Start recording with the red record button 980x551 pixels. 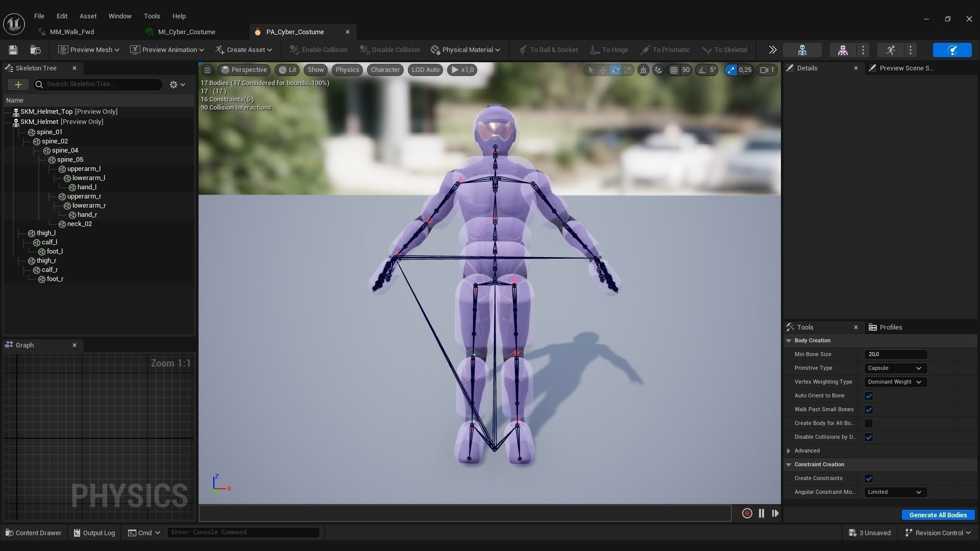pyautogui.click(x=747, y=514)
